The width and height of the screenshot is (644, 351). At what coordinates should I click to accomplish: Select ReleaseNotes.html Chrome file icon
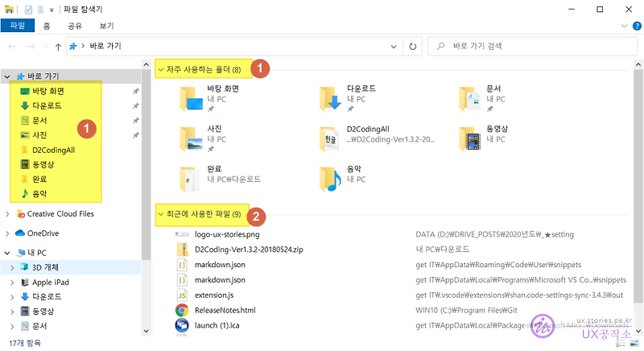(x=182, y=311)
